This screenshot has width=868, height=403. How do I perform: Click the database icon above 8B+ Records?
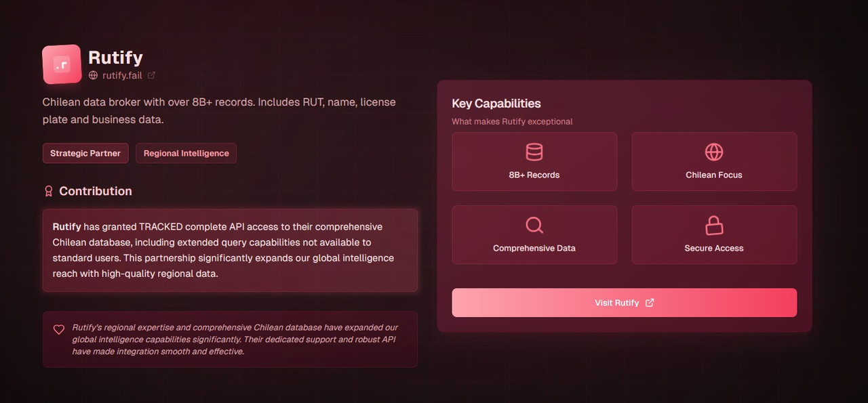534,152
